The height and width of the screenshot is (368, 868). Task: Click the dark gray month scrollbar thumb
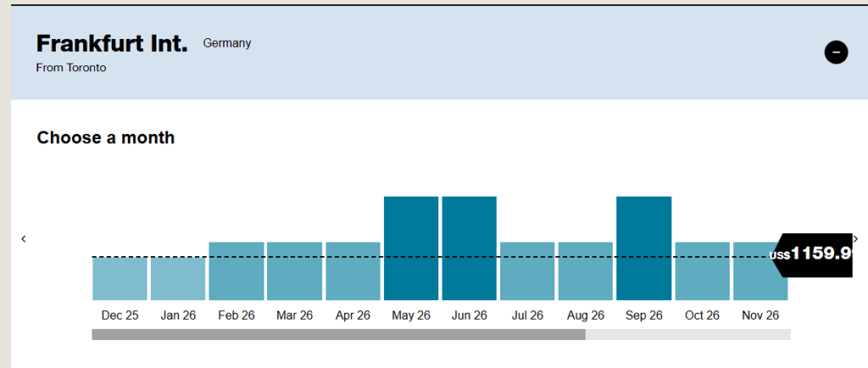pos(338,335)
